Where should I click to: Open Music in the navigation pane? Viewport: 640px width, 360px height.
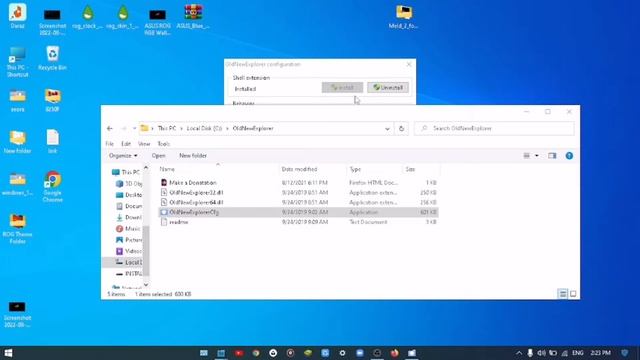tap(128, 229)
